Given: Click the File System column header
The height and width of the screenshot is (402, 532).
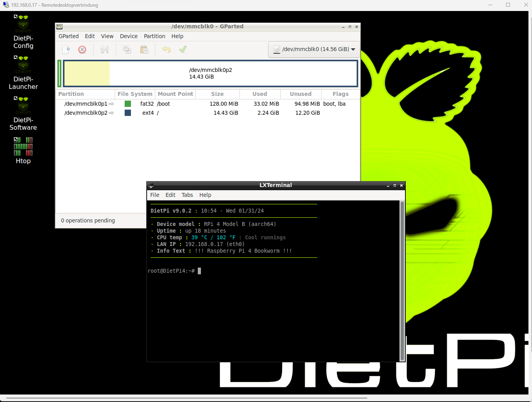Looking at the screenshot, I should tap(134, 94).
